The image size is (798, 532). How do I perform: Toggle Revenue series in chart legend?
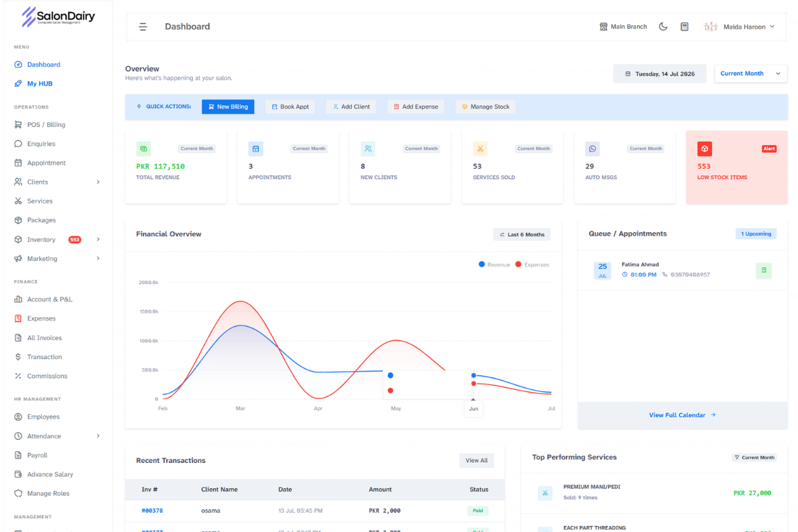pyautogui.click(x=494, y=265)
